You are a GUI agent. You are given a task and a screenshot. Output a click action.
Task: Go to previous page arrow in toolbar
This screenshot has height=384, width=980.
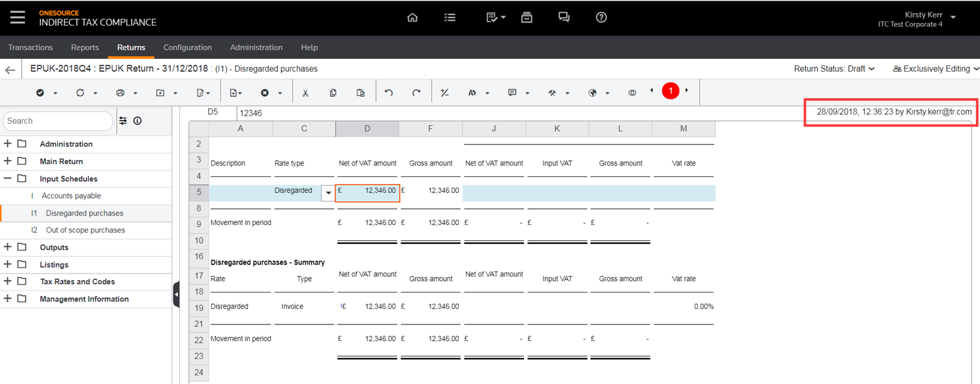[x=652, y=91]
